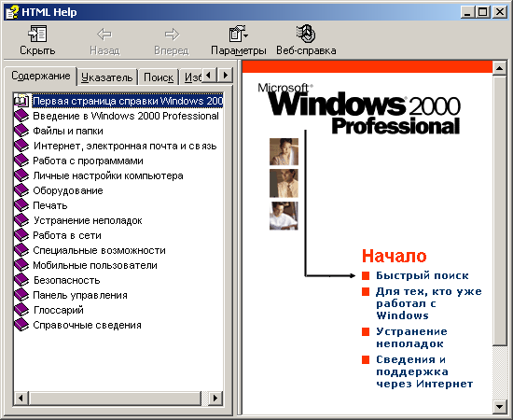The height and width of the screenshot is (420, 513).
Task: Click the contents pane horizontal scrollbar thumb
Action: coord(115,399)
